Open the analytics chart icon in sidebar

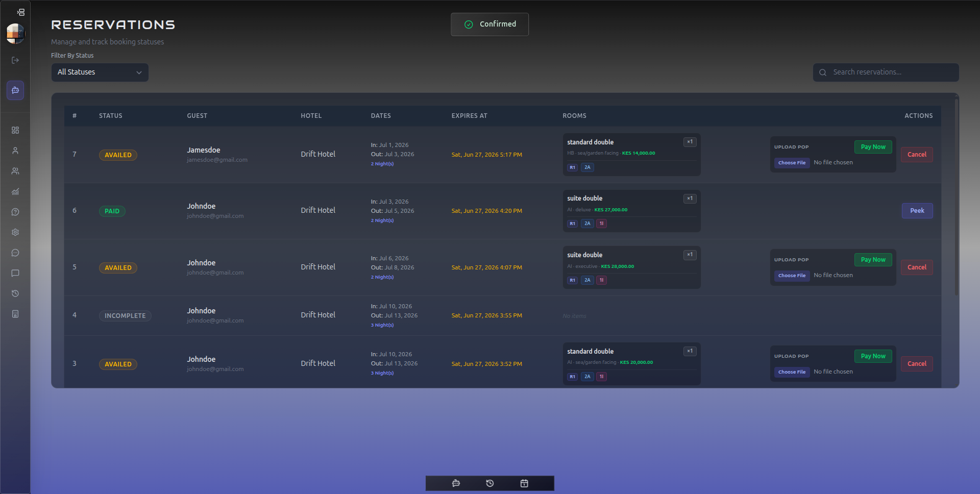15,191
